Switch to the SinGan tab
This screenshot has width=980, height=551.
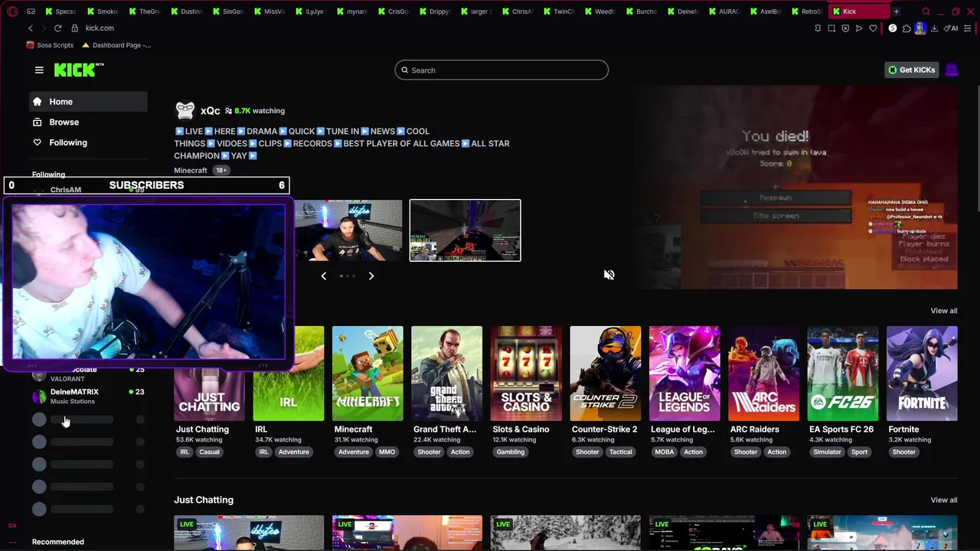(227, 11)
